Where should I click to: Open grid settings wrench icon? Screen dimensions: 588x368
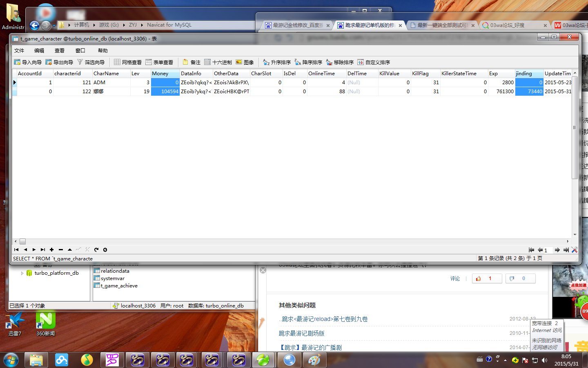575,250
